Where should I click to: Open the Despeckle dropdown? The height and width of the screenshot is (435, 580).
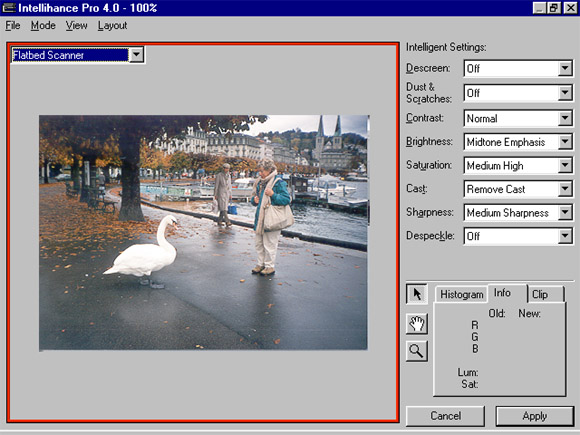click(x=518, y=236)
